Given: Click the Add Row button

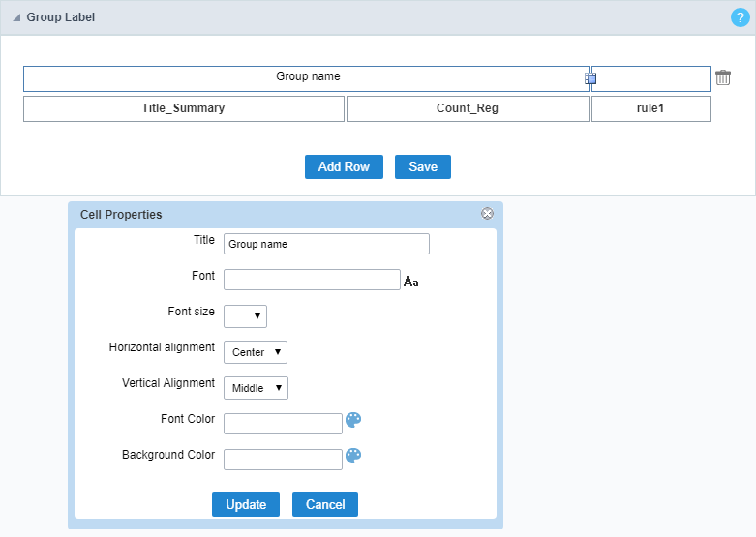Looking at the screenshot, I should point(344,166).
